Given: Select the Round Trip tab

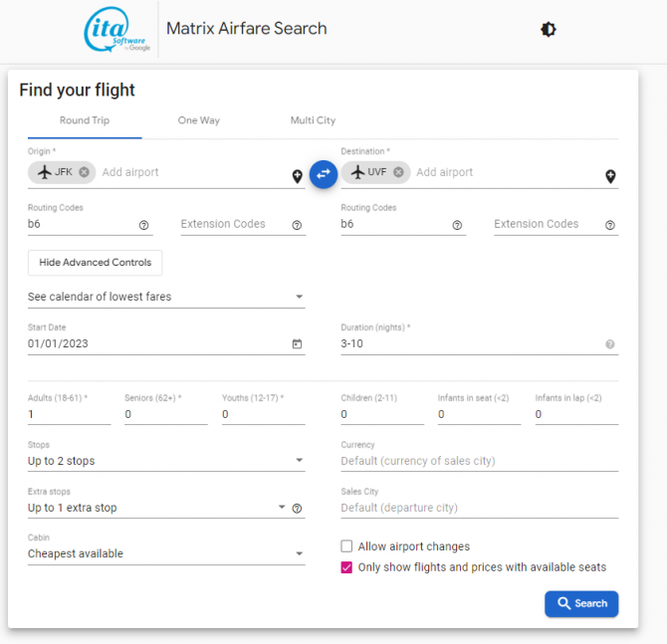Looking at the screenshot, I should pyautogui.click(x=85, y=120).
